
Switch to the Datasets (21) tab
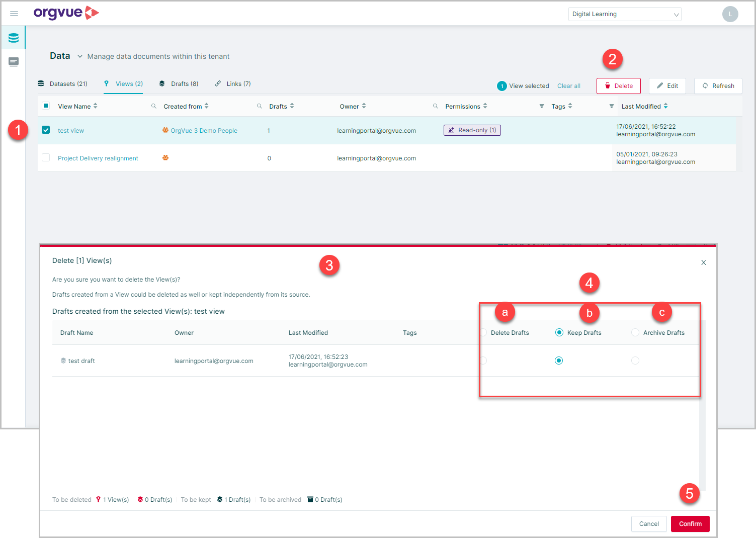62,84
